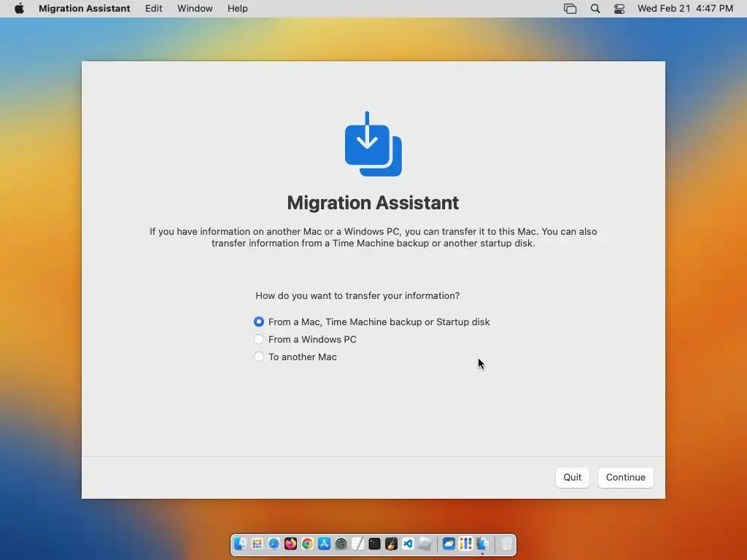
Task: Open the Stage Manager menu bar icon
Action: tap(570, 9)
